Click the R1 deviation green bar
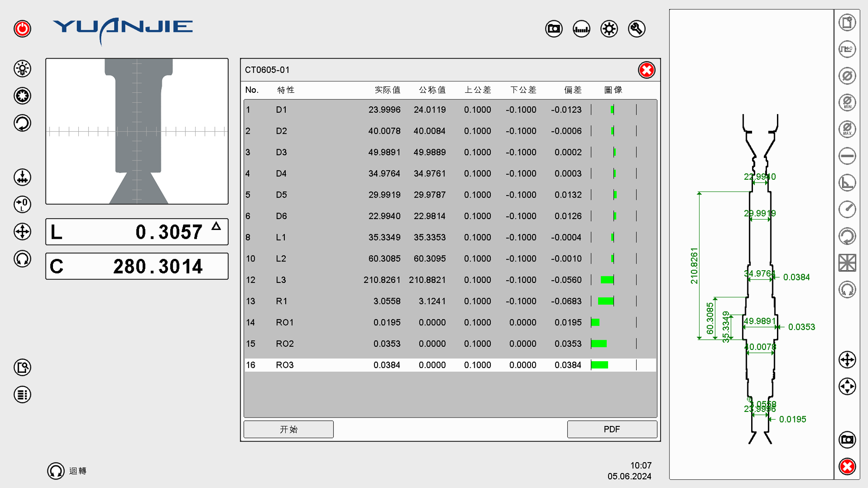Screen dimensions: 868x488 click(606, 301)
